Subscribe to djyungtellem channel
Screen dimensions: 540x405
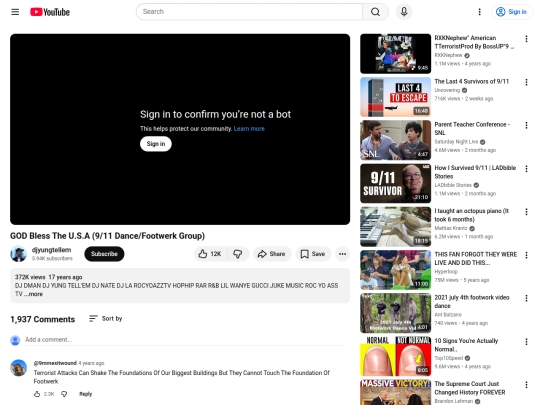[x=104, y=254]
